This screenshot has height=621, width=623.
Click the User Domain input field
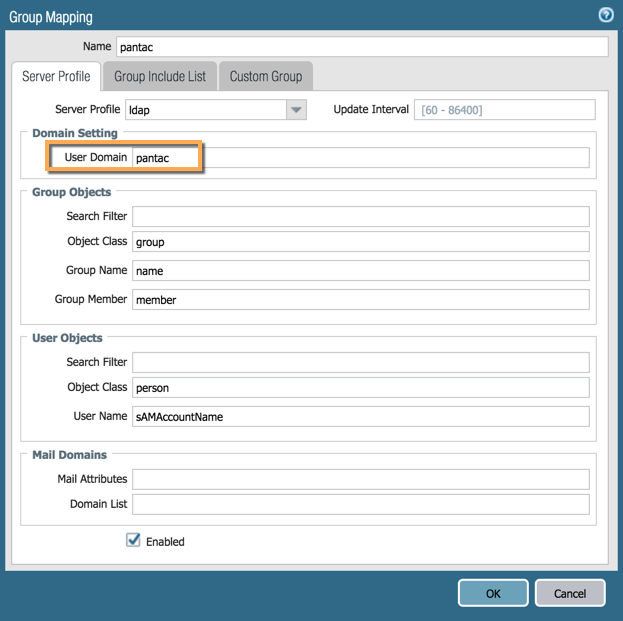[x=361, y=158]
